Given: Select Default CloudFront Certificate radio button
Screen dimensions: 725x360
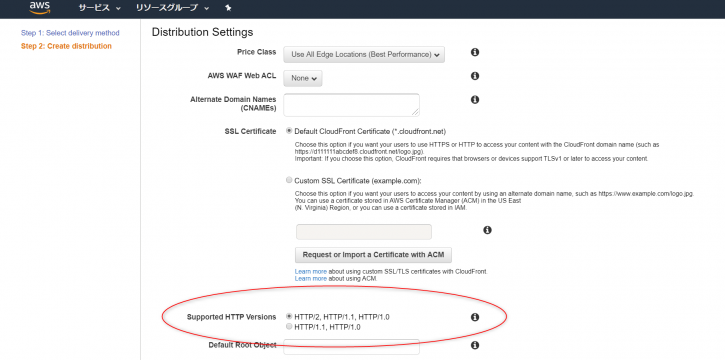Looking at the screenshot, I should pyautogui.click(x=289, y=131).
